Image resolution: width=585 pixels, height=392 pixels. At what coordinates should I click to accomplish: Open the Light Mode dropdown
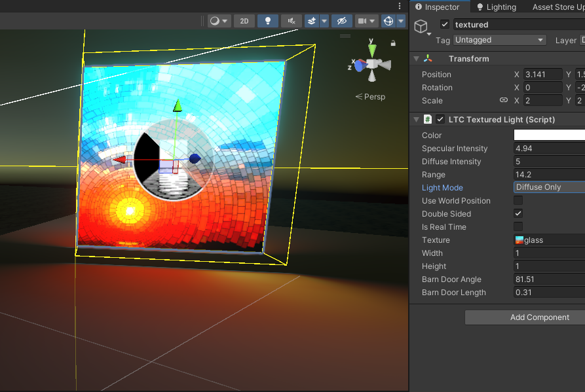(549, 188)
